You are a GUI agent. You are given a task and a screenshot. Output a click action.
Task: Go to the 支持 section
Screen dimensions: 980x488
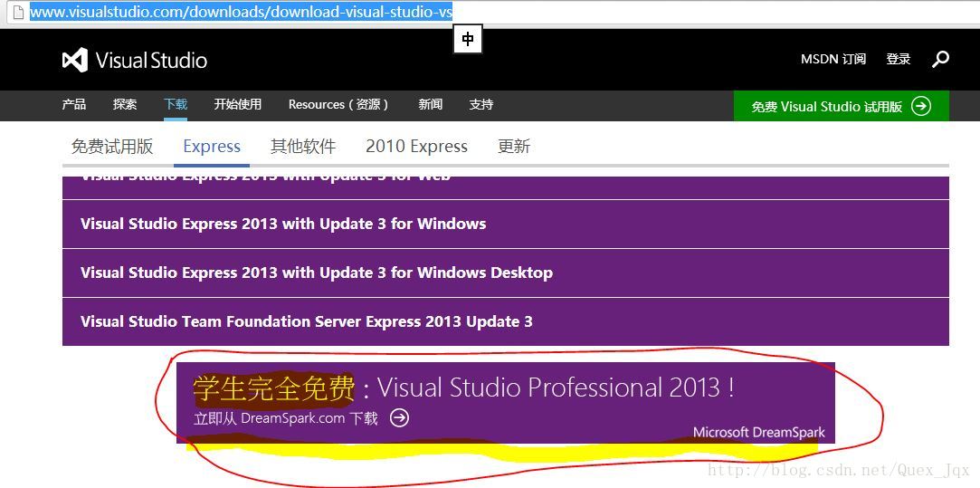click(481, 104)
